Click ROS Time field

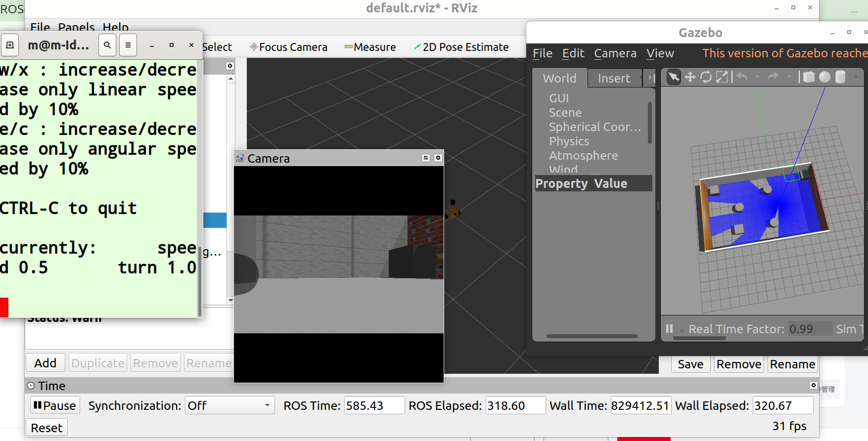[374, 405]
